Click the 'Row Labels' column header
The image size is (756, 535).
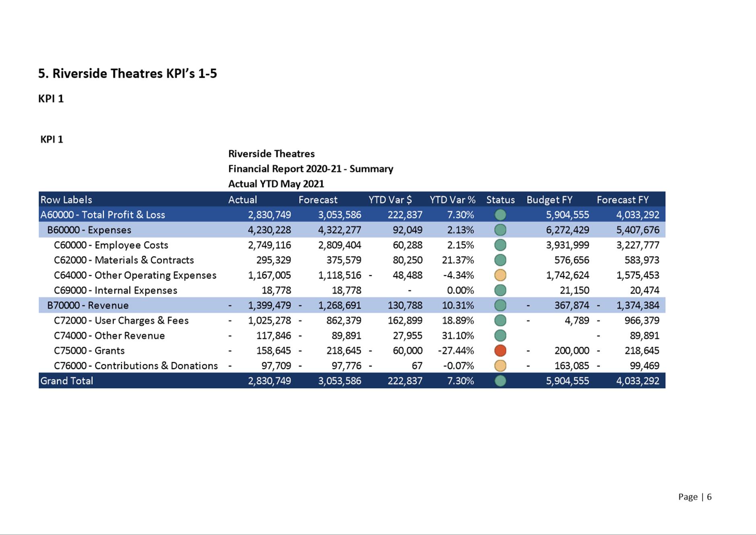66,200
